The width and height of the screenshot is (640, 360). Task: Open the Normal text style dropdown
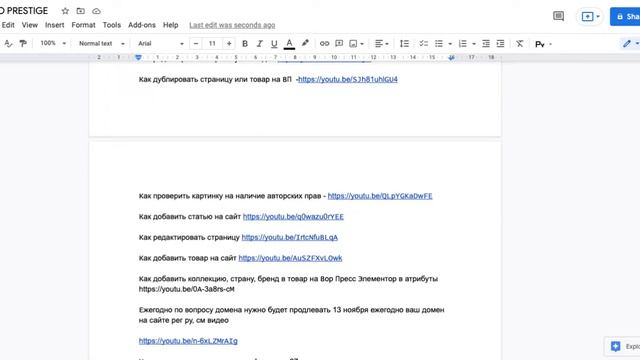pyautogui.click(x=101, y=44)
